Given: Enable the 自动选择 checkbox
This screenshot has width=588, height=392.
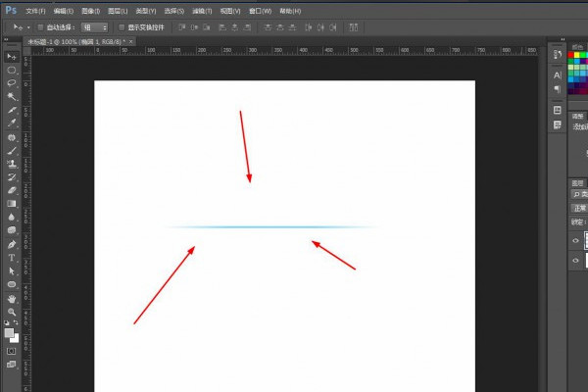Looking at the screenshot, I should [40, 27].
